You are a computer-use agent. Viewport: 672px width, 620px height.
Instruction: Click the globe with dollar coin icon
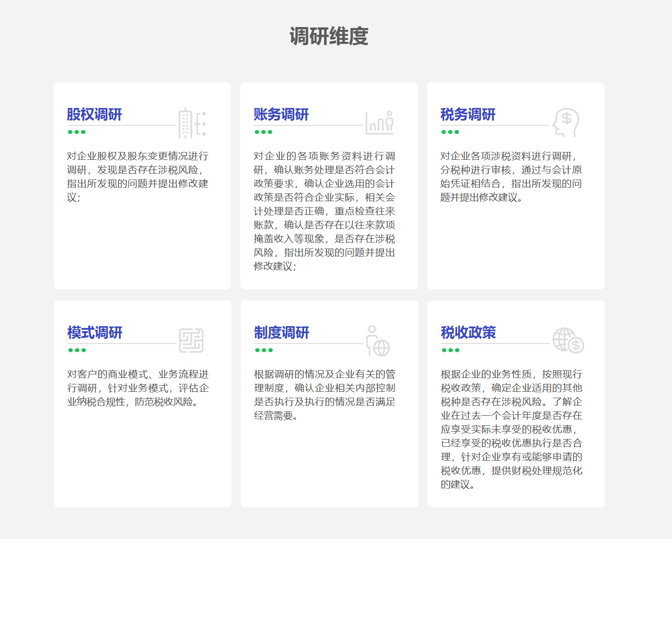pos(568,341)
